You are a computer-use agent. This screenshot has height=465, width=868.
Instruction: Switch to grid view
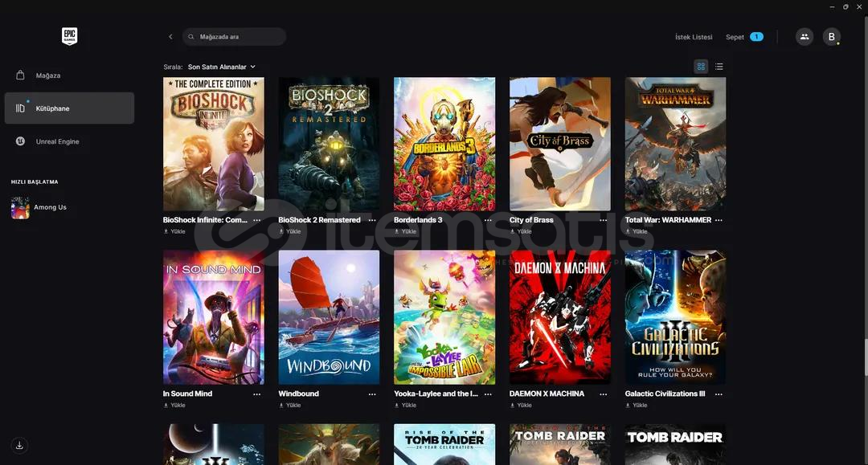[x=701, y=67]
